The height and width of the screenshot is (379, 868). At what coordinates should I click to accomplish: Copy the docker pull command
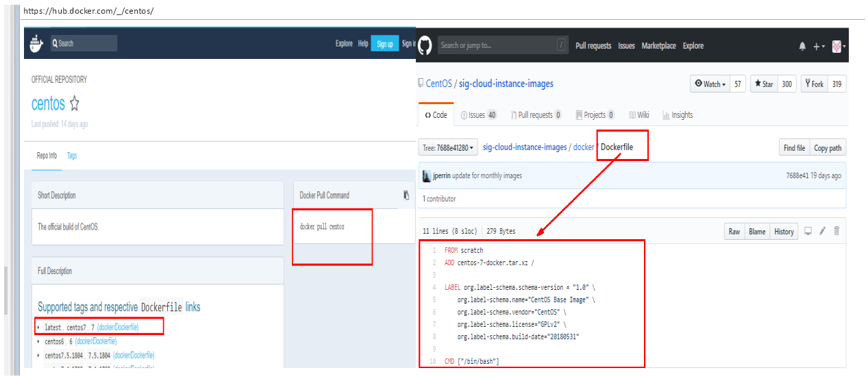[406, 195]
